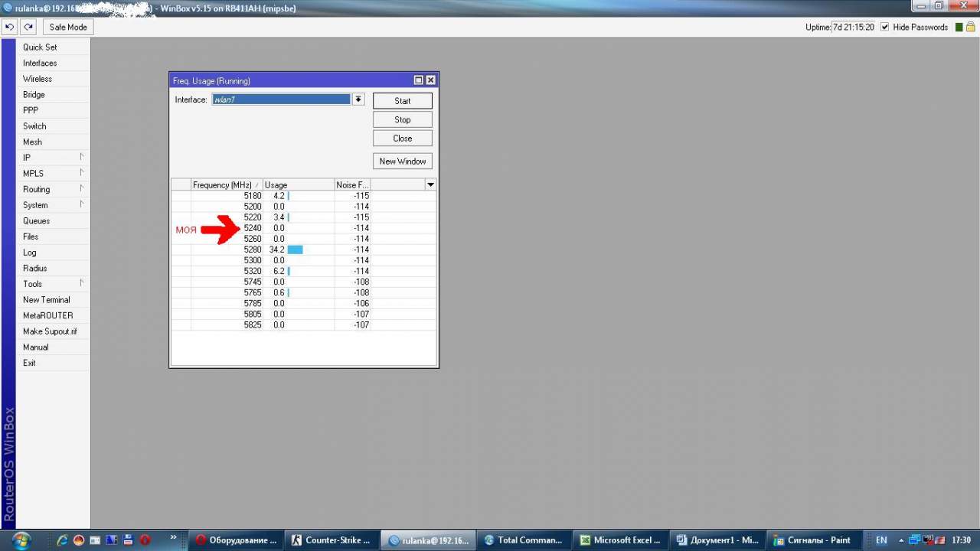Screen dimensions: 980x551
Task: Switch to Total Commander taskbar window
Action: tap(524, 540)
